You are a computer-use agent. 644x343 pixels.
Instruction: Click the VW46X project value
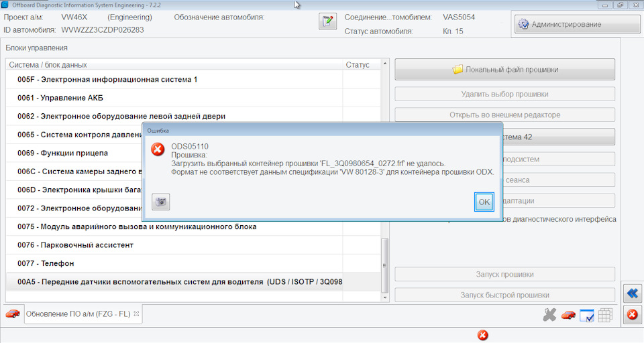[x=74, y=17]
